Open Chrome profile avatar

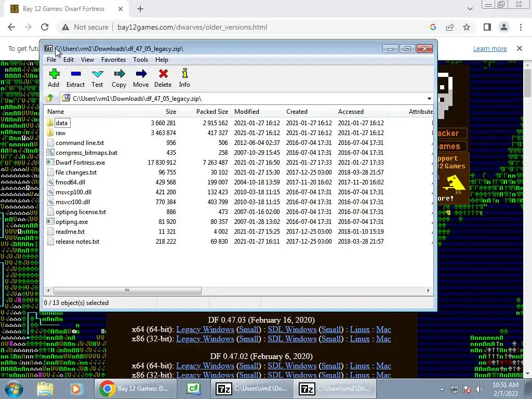(x=504, y=27)
